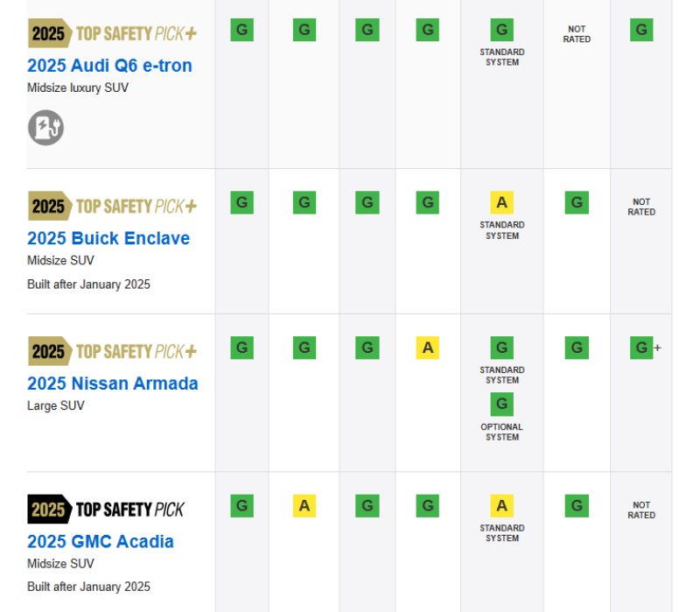Click the second G rating in Audi Q6 e-tron row
The image size is (700, 612).
(304, 30)
